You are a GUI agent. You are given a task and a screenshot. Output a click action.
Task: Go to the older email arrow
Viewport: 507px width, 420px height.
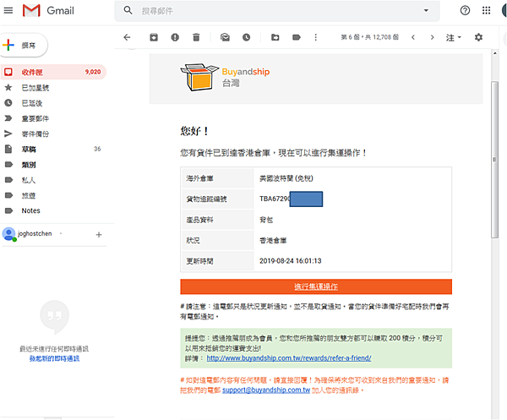(x=433, y=37)
